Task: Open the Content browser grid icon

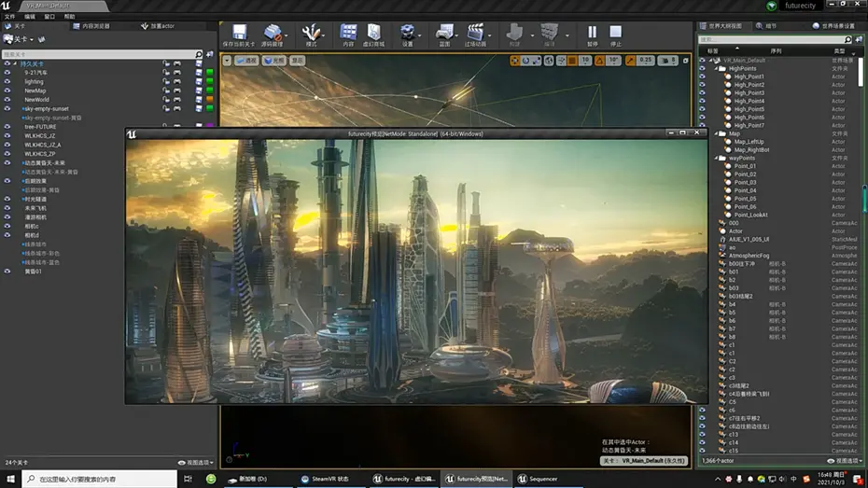Action: (348, 32)
